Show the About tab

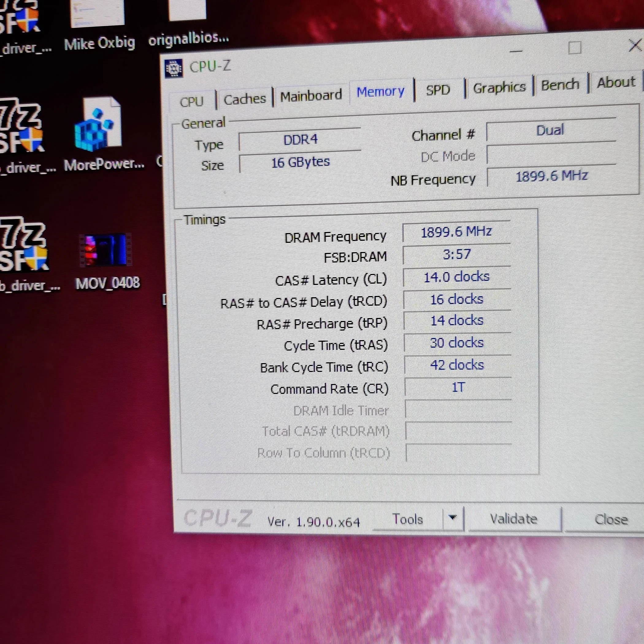(616, 82)
